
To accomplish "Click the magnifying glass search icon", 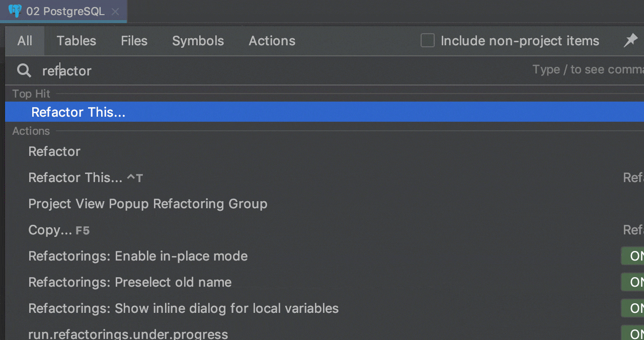I will point(24,70).
